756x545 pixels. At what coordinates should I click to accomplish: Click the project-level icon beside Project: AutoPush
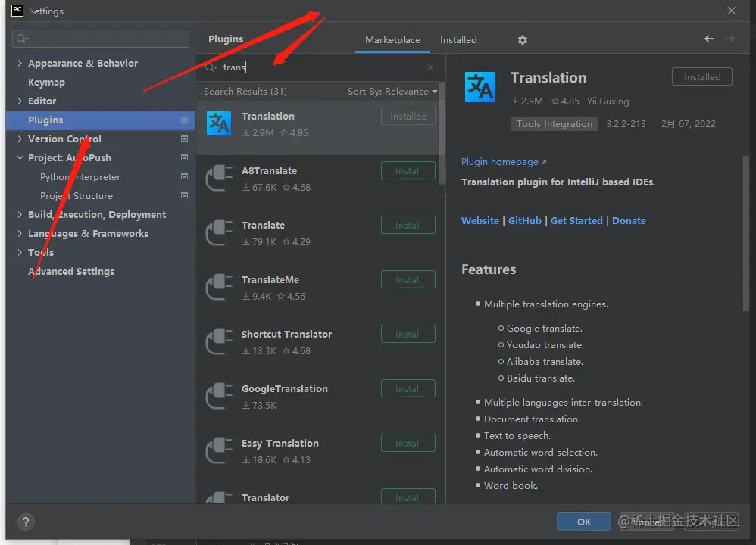(184, 157)
